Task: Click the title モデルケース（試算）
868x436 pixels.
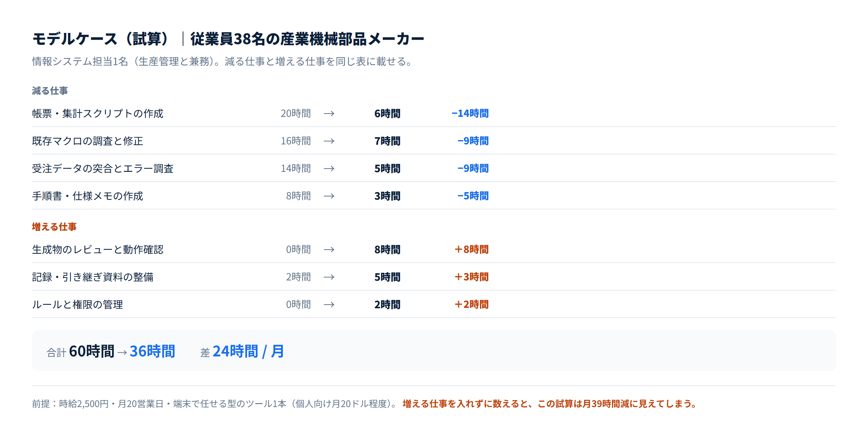Action: click(100, 39)
